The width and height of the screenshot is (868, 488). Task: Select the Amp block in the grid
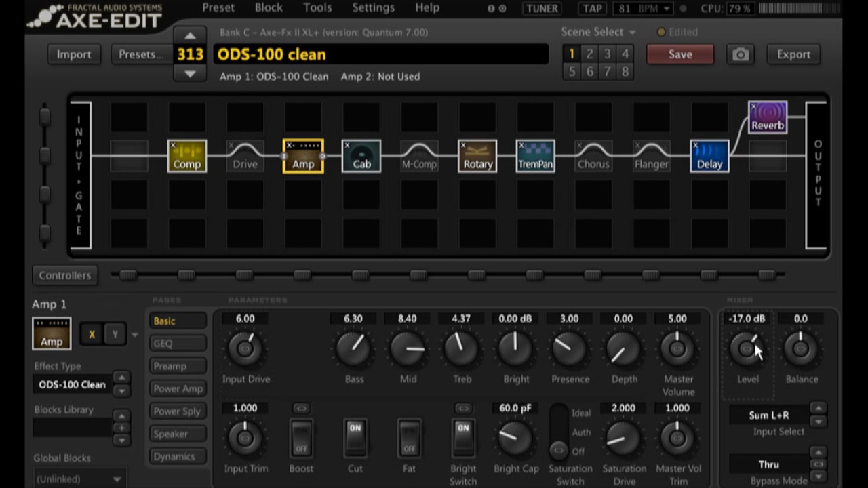[303, 156]
